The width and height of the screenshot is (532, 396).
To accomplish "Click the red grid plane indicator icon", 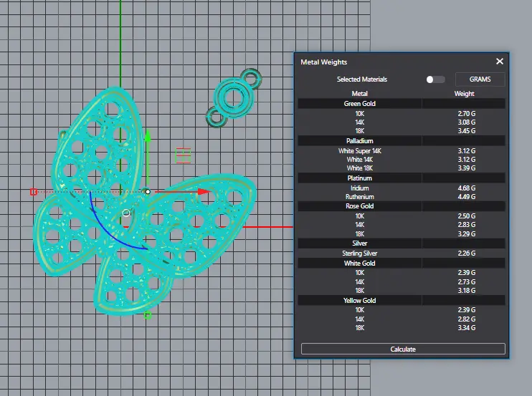I will (x=184, y=155).
